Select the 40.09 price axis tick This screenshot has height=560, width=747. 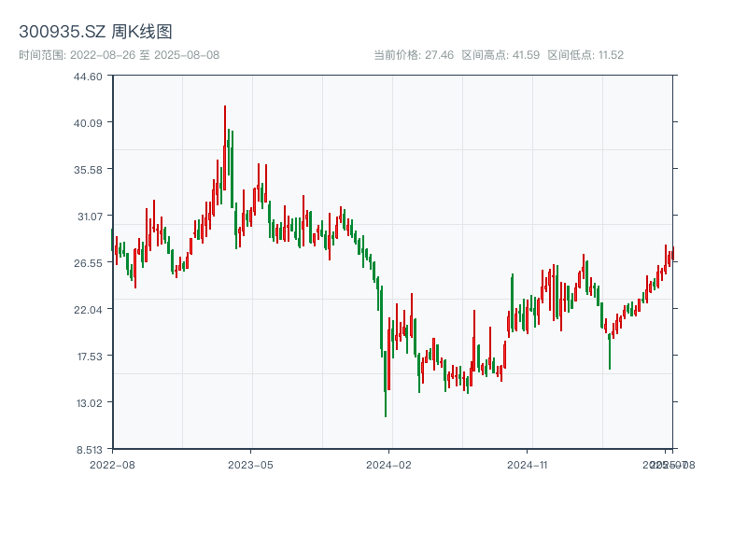[x=88, y=122]
